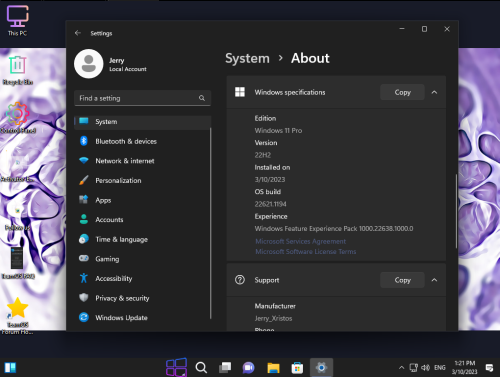Click the Gaming controller icon in sidebar

84,258
